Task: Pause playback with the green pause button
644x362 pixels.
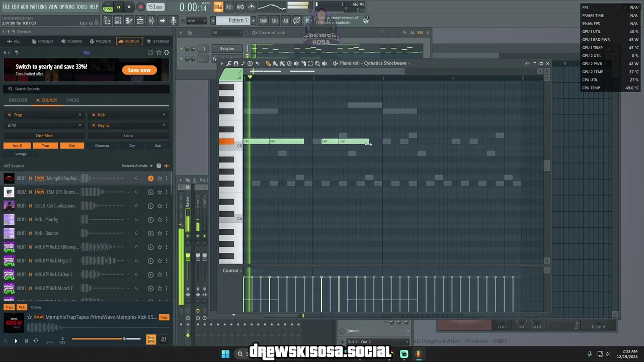Action: tap(119, 7)
